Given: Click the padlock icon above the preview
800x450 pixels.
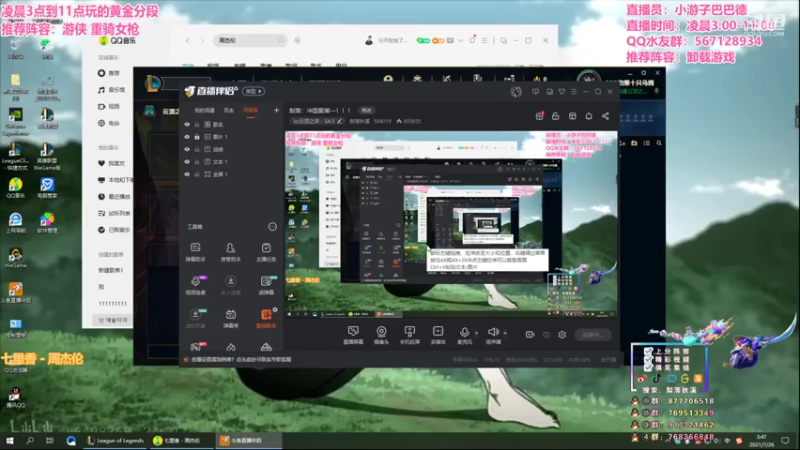Looking at the screenshot, I should point(556,116).
